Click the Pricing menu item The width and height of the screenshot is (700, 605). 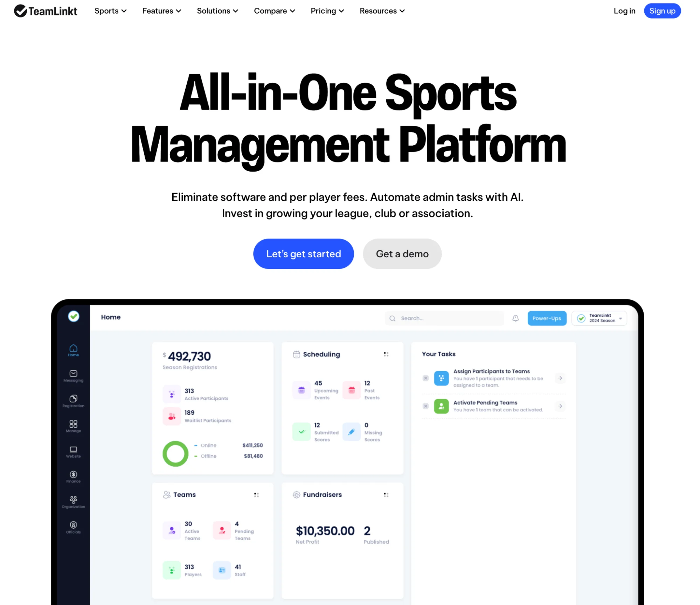point(327,11)
